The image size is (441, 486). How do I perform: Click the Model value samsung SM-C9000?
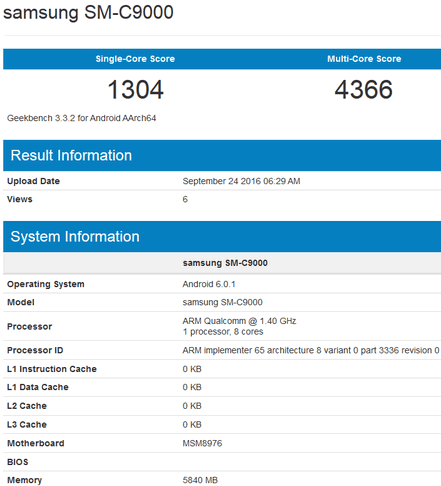pyautogui.click(x=222, y=302)
